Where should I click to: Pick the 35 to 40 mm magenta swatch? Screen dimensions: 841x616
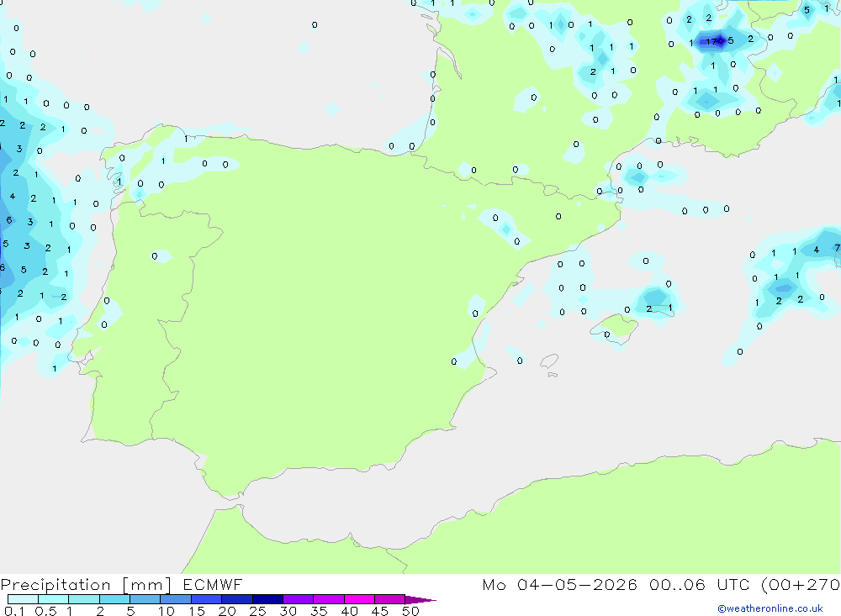click(x=328, y=599)
